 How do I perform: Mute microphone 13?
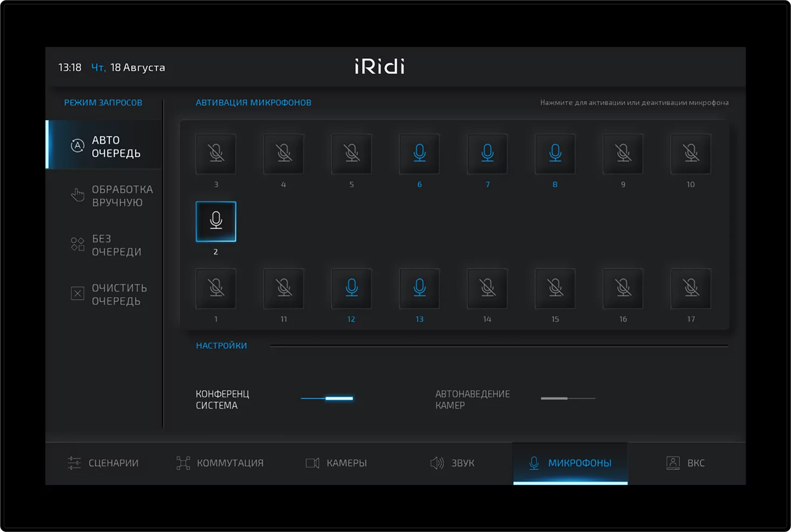pyautogui.click(x=419, y=288)
